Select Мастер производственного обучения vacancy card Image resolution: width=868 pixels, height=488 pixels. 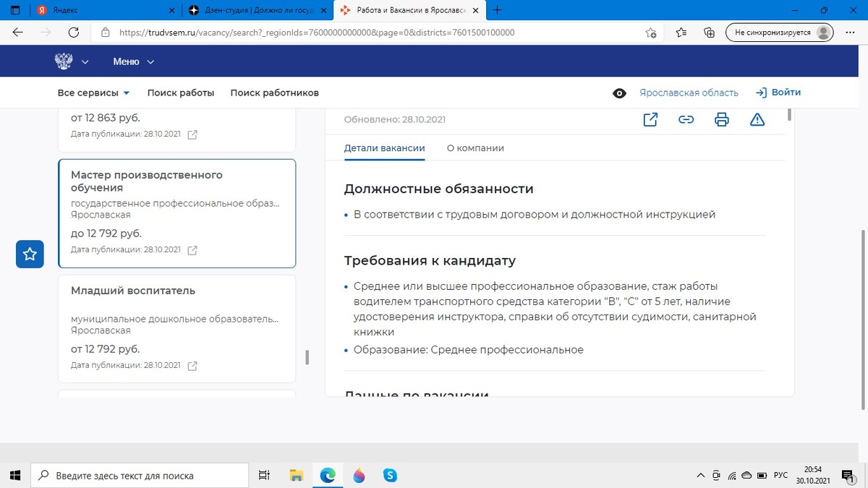[177, 213]
